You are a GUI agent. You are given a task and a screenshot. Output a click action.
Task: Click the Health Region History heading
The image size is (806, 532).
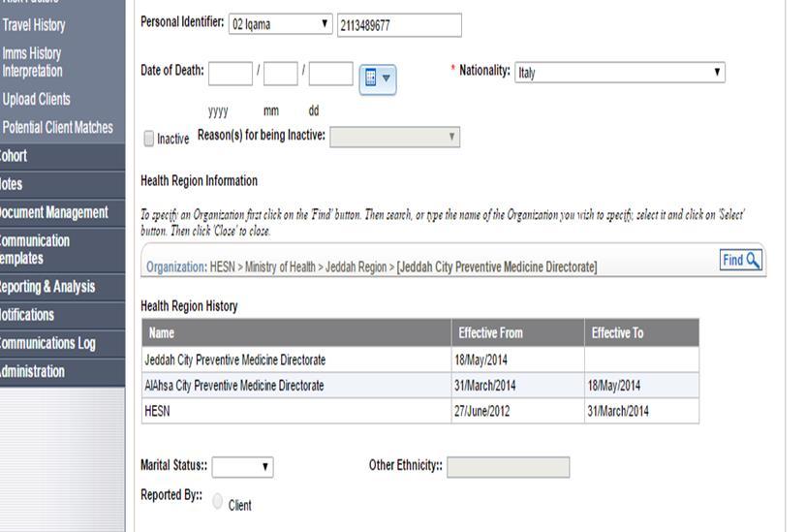click(189, 306)
